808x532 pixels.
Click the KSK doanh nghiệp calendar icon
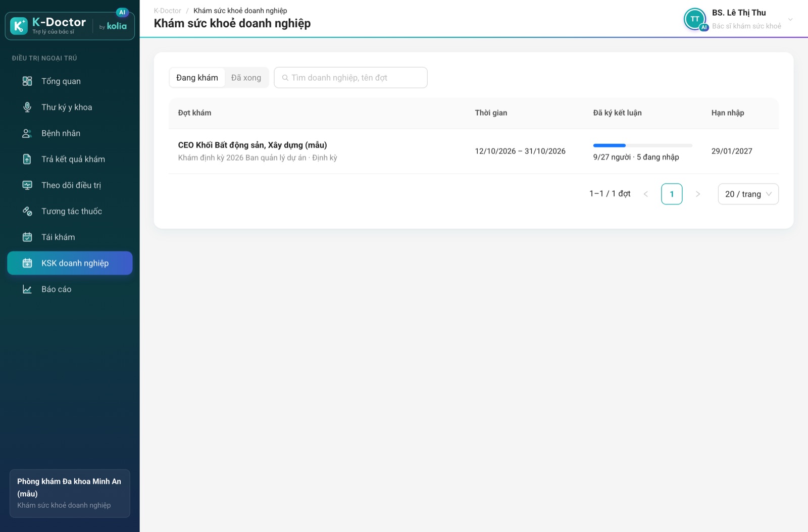click(x=27, y=263)
